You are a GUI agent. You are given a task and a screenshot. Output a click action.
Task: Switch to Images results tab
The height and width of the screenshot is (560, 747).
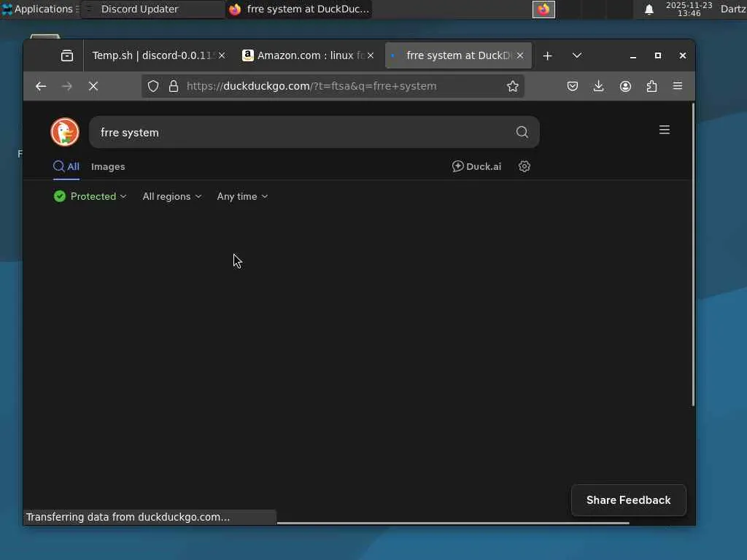coord(108,167)
